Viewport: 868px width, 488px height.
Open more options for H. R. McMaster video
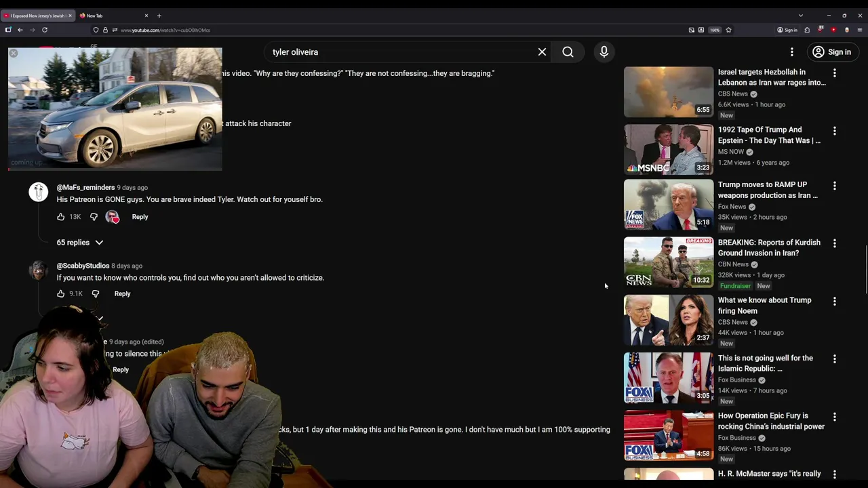point(835,474)
